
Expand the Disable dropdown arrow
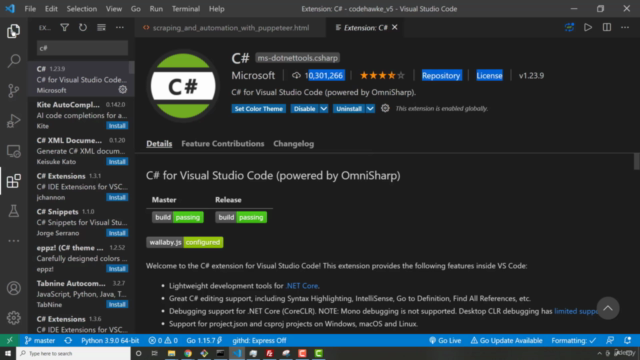pyautogui.click(x=324, y=109)
